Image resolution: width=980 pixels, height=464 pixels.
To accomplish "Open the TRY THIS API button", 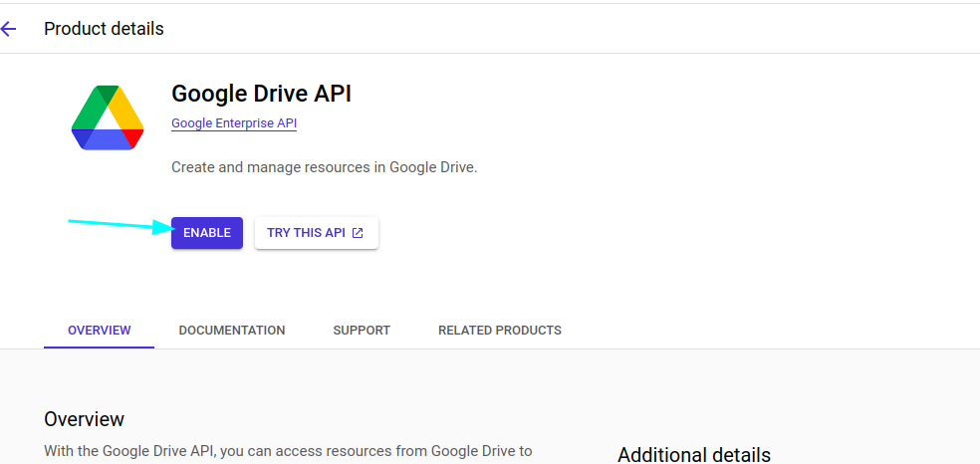I will [x=316, y=233].
